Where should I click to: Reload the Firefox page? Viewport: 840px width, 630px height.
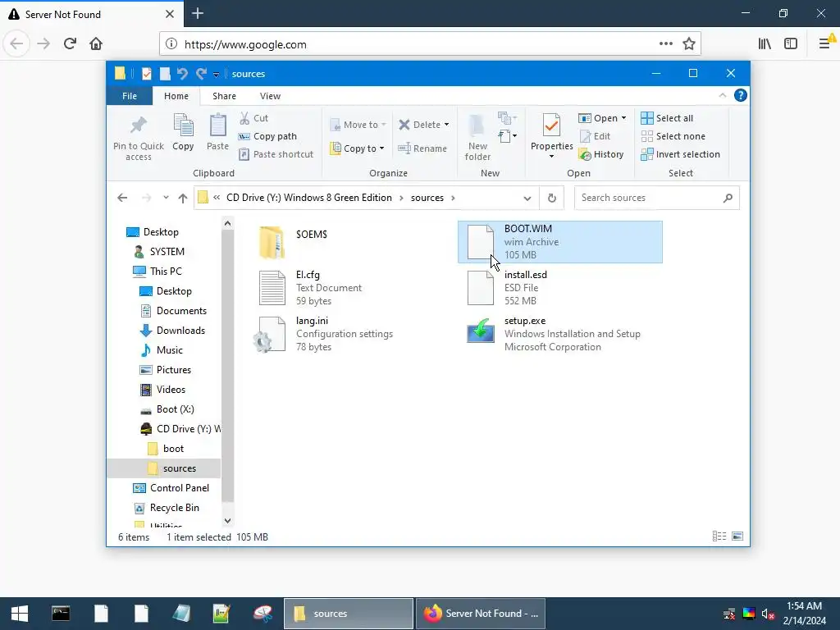(70, 44)
